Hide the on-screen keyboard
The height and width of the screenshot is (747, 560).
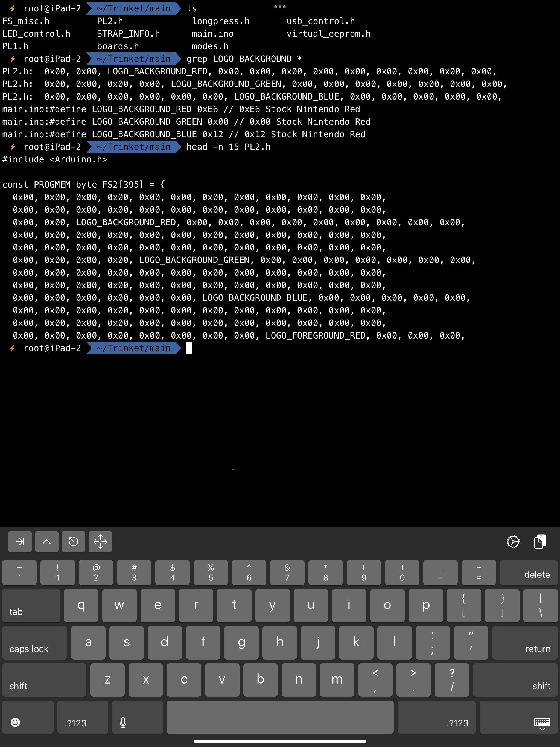pos(518,717)
